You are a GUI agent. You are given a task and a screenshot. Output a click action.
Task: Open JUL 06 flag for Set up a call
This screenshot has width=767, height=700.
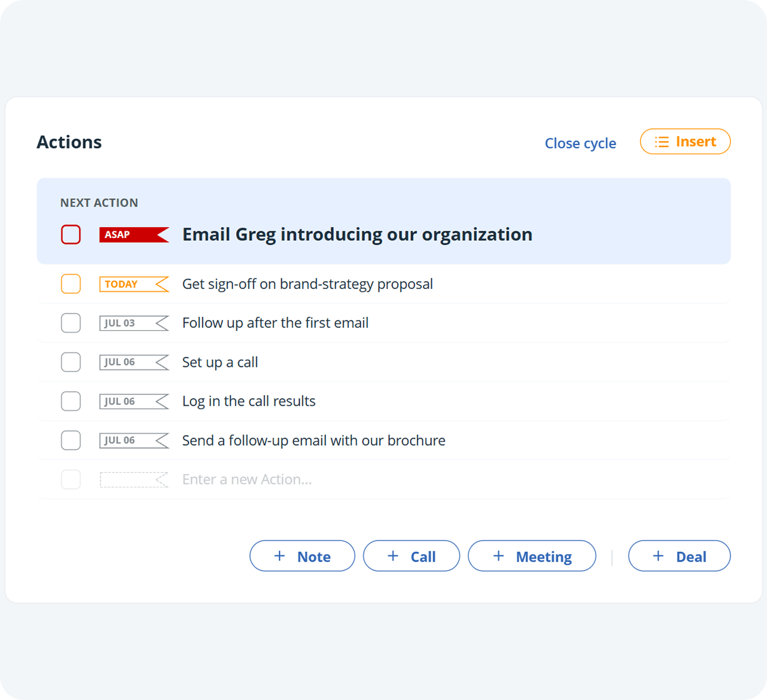coord(134,362)
